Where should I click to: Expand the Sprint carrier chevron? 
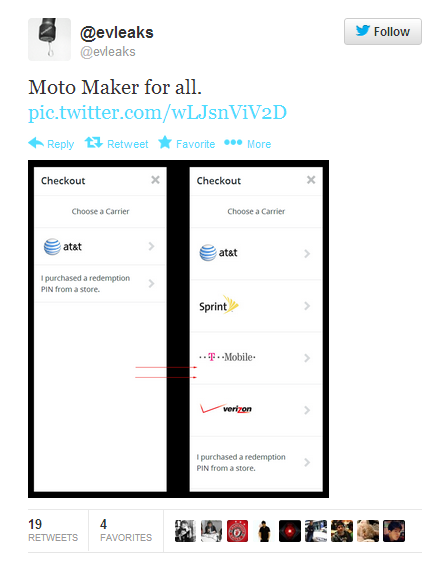pyautogui.click(x=307, y=306)
